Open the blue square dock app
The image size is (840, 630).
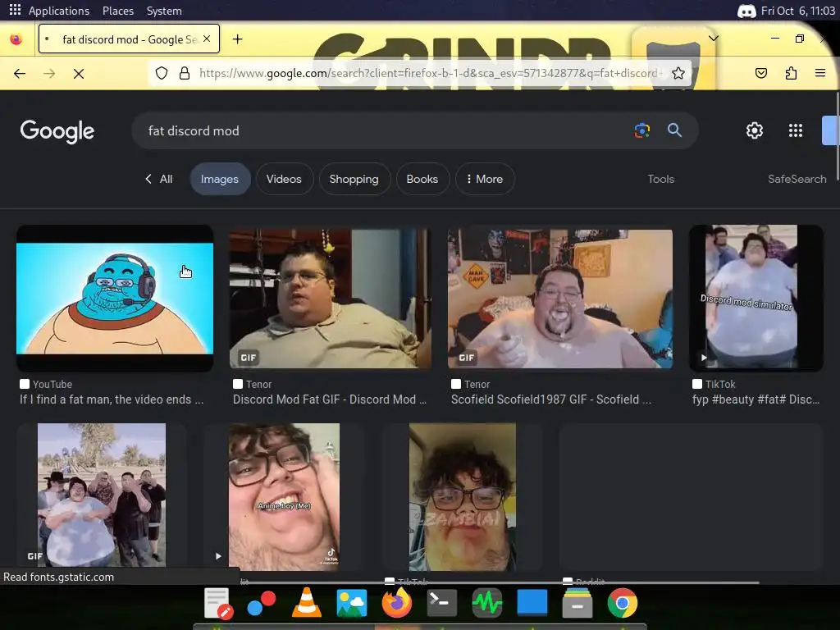tap(532, 603)
